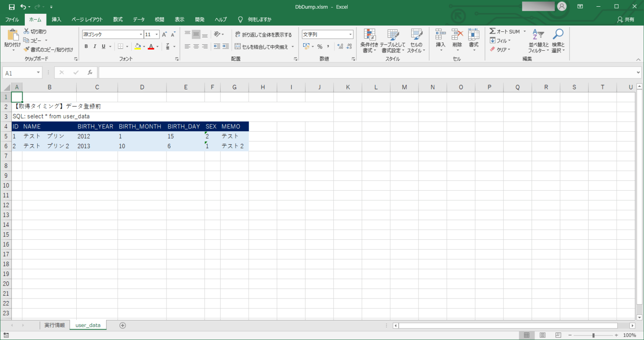644x340 pixels.
Task: Apply fill color with the paint bucket icon
Action: tap(138, 47)
